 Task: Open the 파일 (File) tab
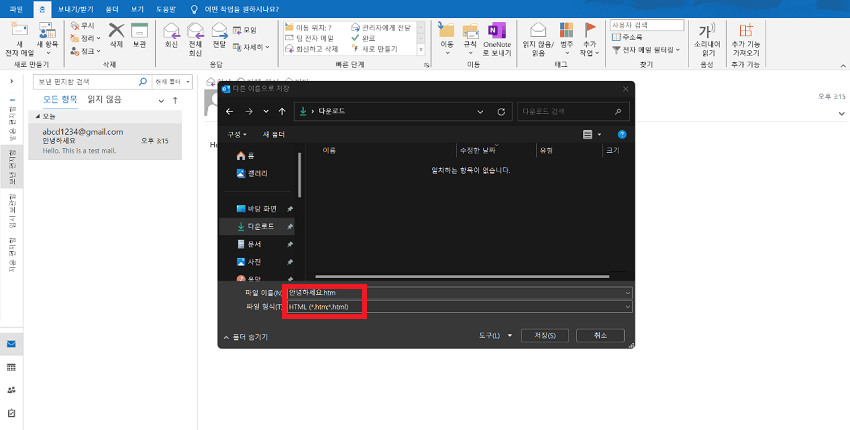(16, 9)
